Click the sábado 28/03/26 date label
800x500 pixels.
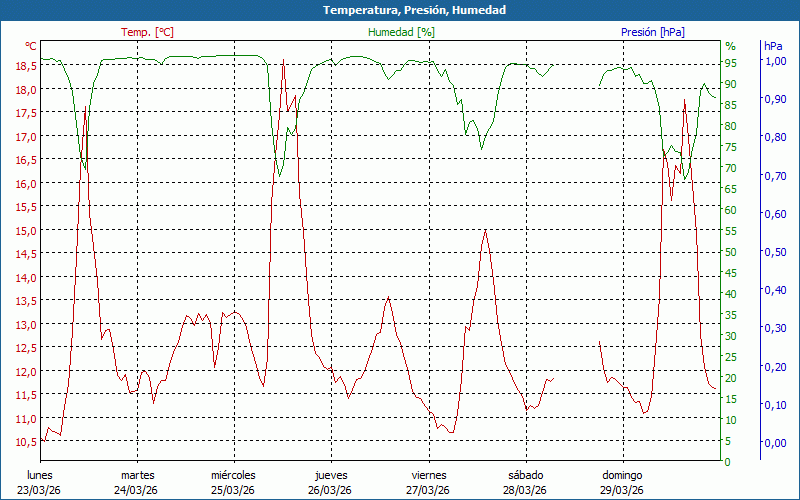(525, 482)
